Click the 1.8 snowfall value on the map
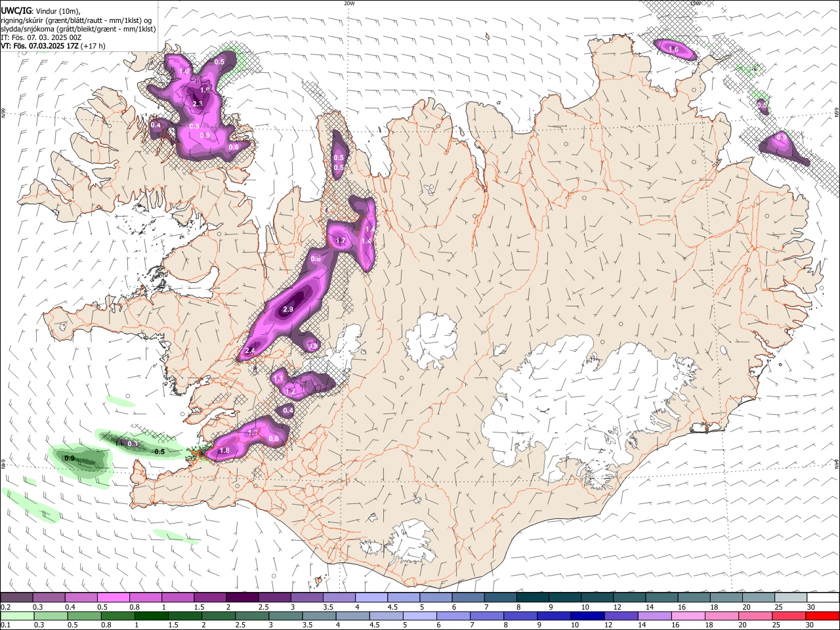 (x=224, y=451)
